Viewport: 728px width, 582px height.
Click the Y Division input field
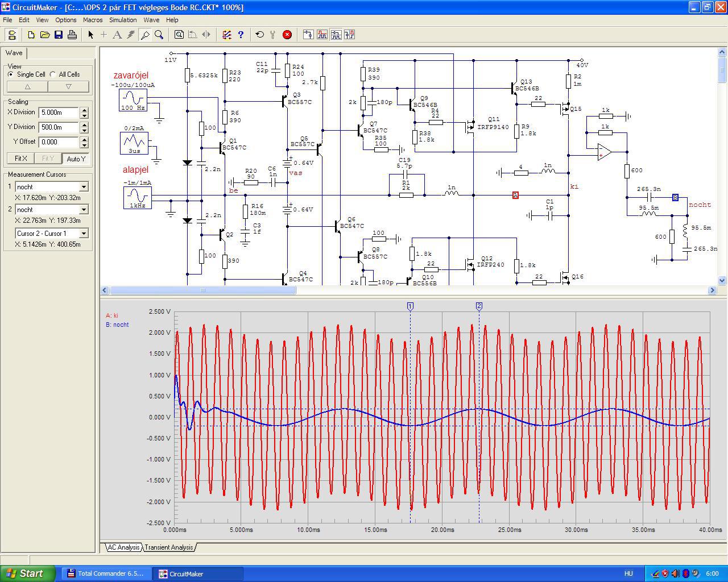pyautogui.click(x=59, y=127)
